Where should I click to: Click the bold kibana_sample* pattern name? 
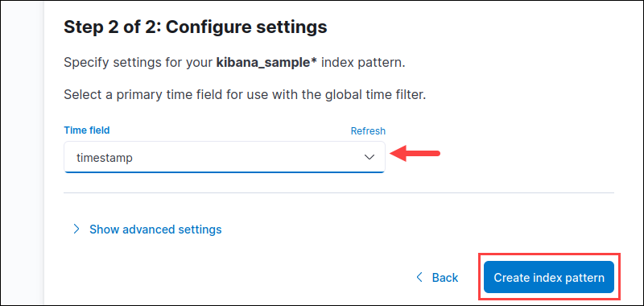(266, 64)
